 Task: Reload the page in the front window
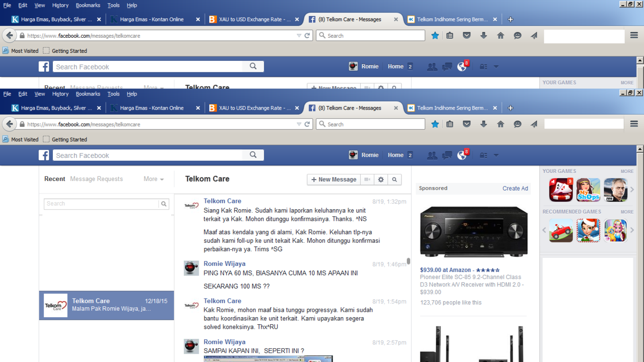[307, 124]
